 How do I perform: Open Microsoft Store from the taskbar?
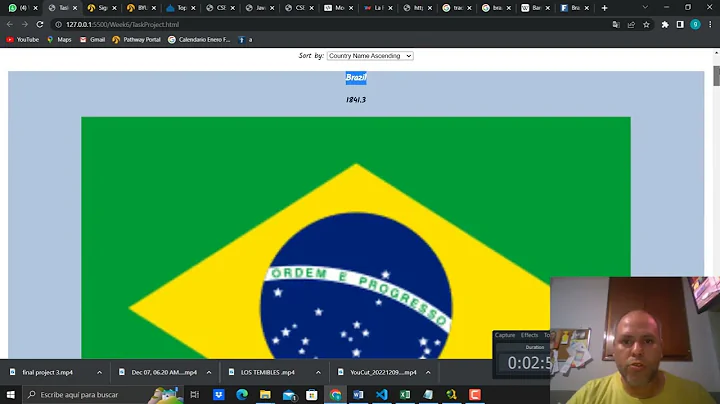312,395
